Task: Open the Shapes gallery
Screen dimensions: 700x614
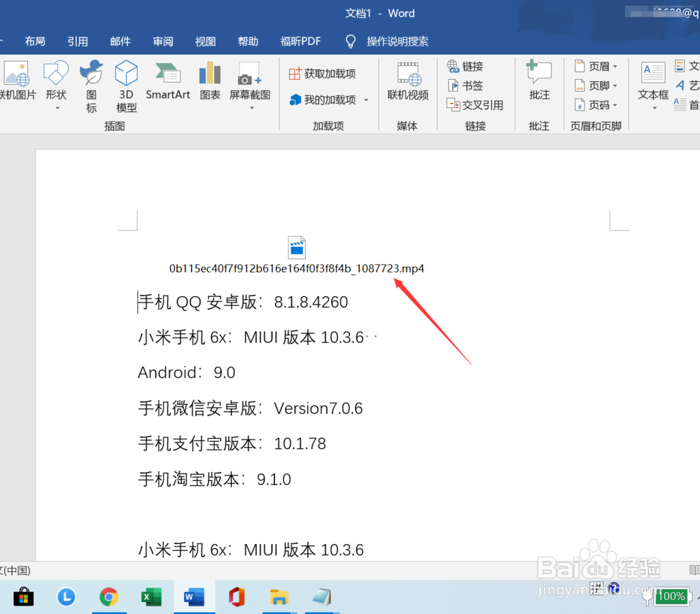Action: click(x=56, y=81)
